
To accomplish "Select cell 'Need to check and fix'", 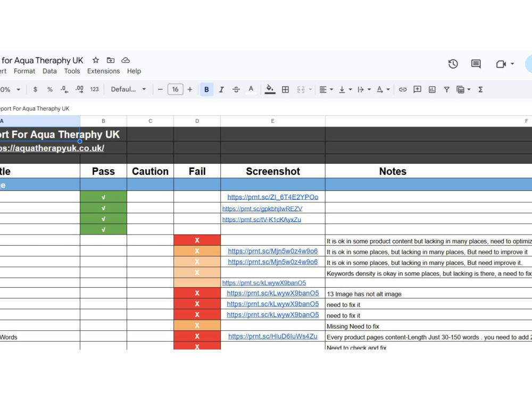I will 428,346.
